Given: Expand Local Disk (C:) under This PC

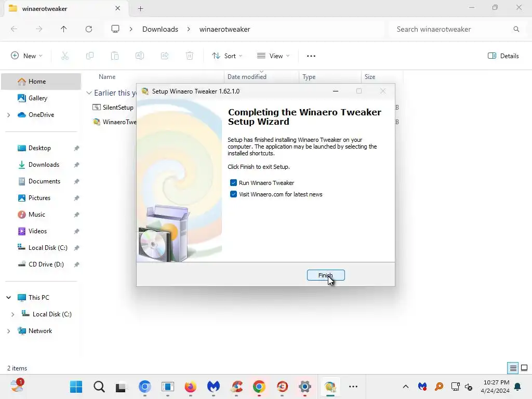Looking at the screenshot, I should click(12, 314).
